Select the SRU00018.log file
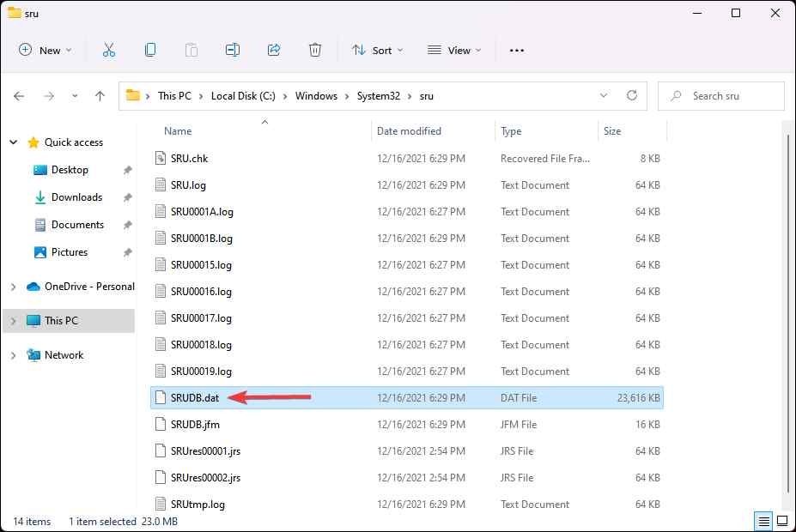The height and width of the screenshot is (532, 796). (x=407, y=345)
